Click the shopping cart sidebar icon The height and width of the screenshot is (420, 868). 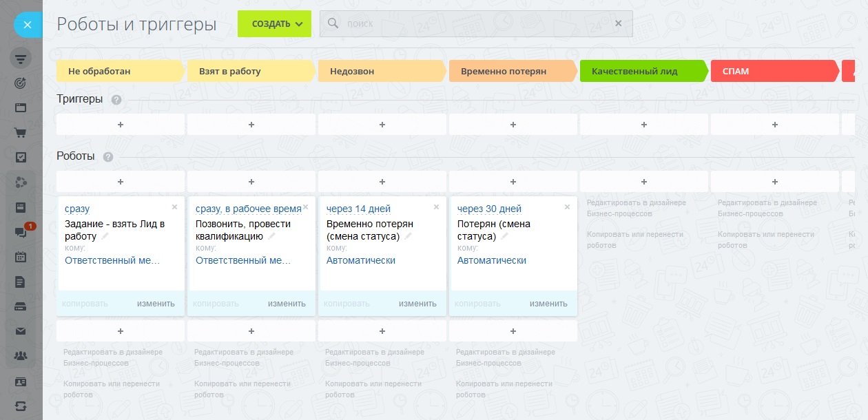point(21,132)
